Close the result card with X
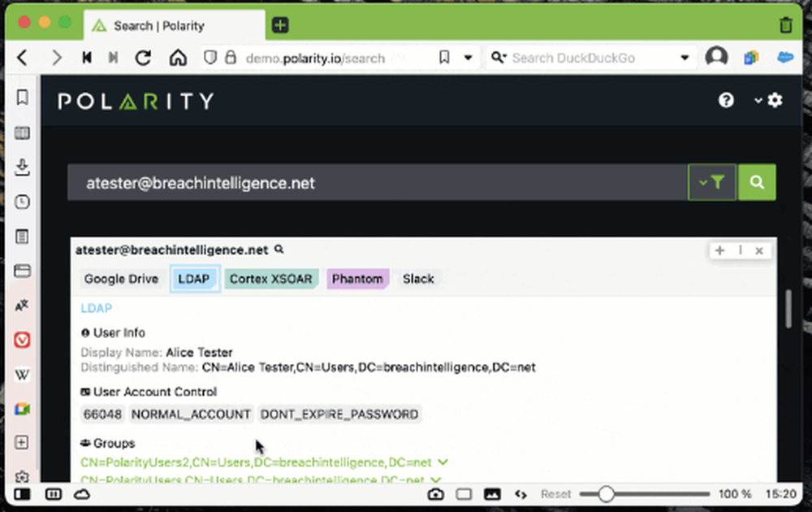The width and height of the screenshot is (812, 512). pyautogui.click(x=759, y=251)
